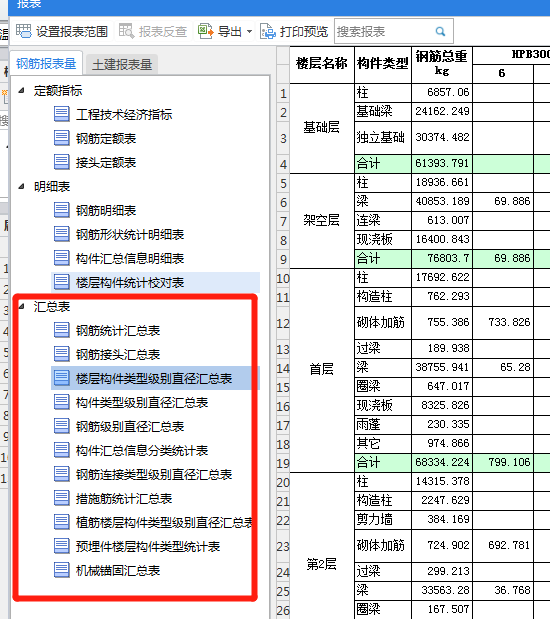Click icon beside 钢筋明细表
The width and height of the screenshot is (550, 619).
click(x=62, y=210)
